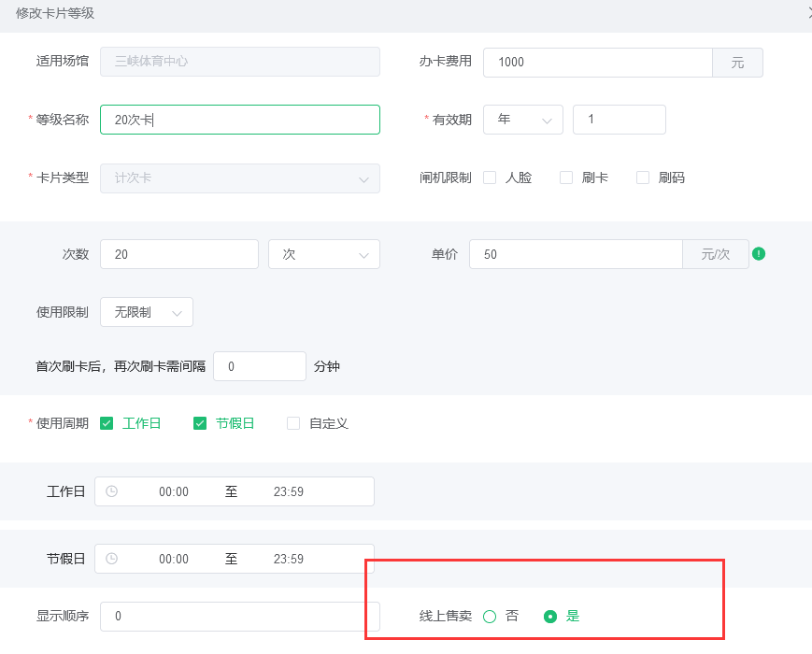Click the green info icon beside 单价

point(759,253)
